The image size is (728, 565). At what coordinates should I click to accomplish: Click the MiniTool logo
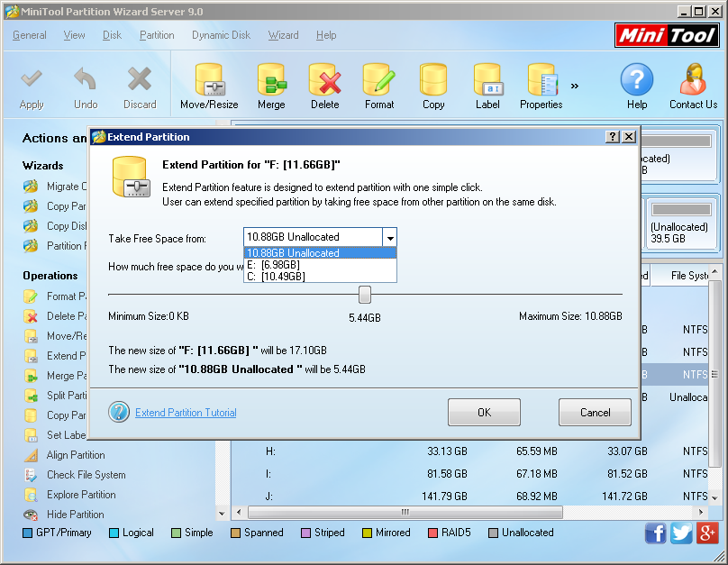pyautogui.click(x=667, y=35)
